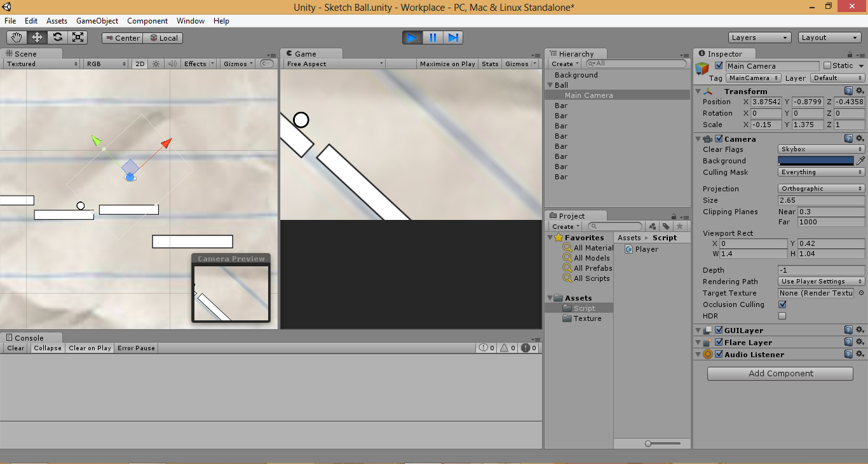This screenshot has height=464, width=868.
Task: Open Projection Orthographic dropdown
Action: coord(821,189)
